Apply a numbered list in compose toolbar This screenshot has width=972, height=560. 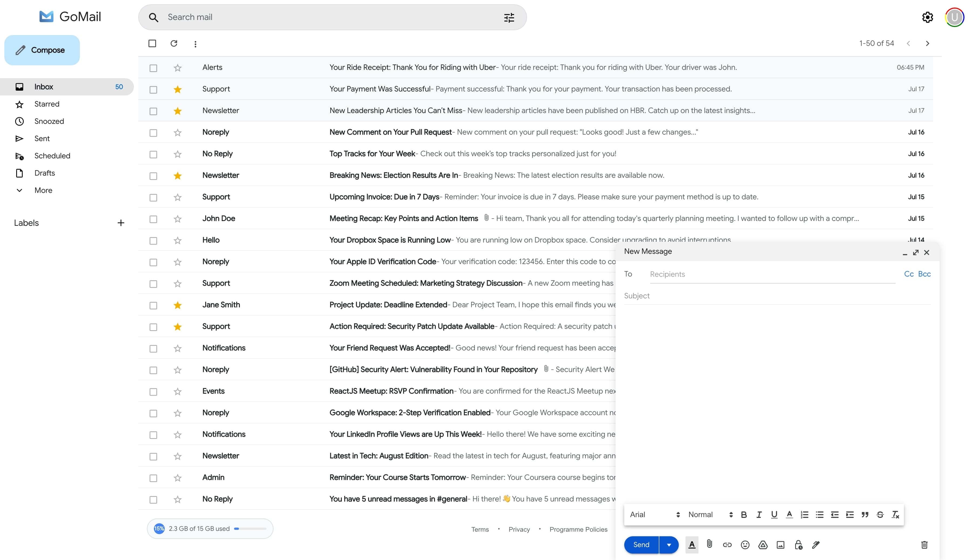(x=804, y=515)
